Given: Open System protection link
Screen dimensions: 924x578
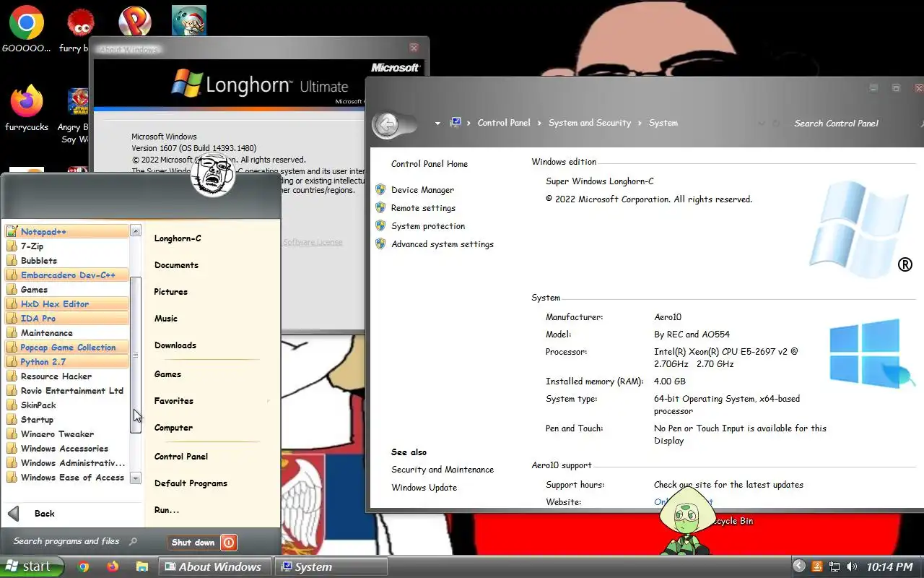Looking at the screenshot, I should click(x=428, y=226).
